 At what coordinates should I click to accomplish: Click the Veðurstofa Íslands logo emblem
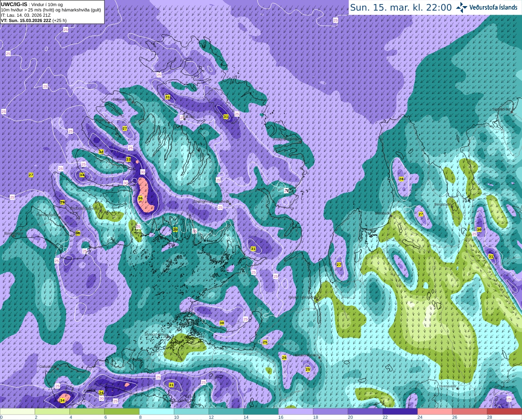[x=461, y=7]
